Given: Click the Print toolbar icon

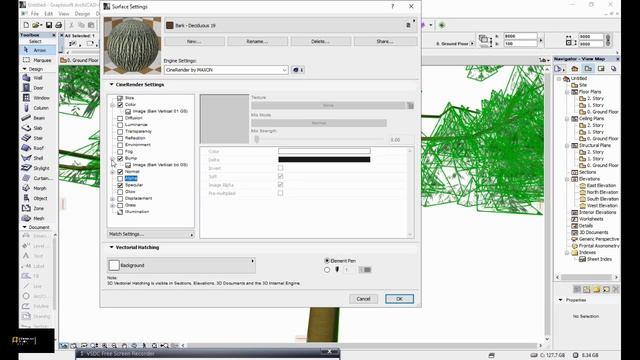Looking at the screenshot, I should tap(58, 25).
